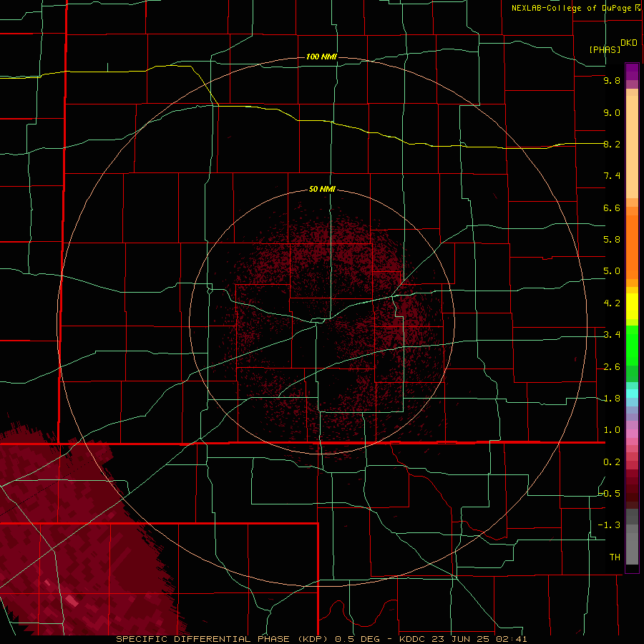The width and height of the screenshot is (644, 644).
Task: Click the 9.8 scale value
Action: [x=612, y=80]
